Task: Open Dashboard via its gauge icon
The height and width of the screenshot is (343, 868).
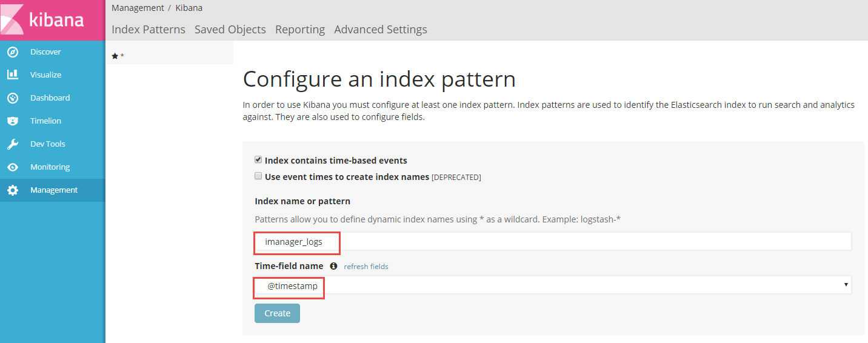Action: pos(13,98)
